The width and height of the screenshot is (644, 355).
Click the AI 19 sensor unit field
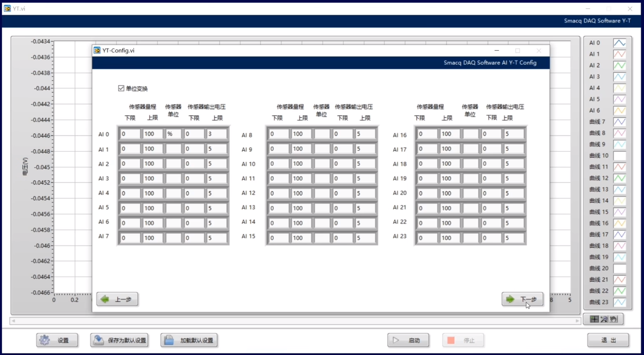[x=470, y=178]
